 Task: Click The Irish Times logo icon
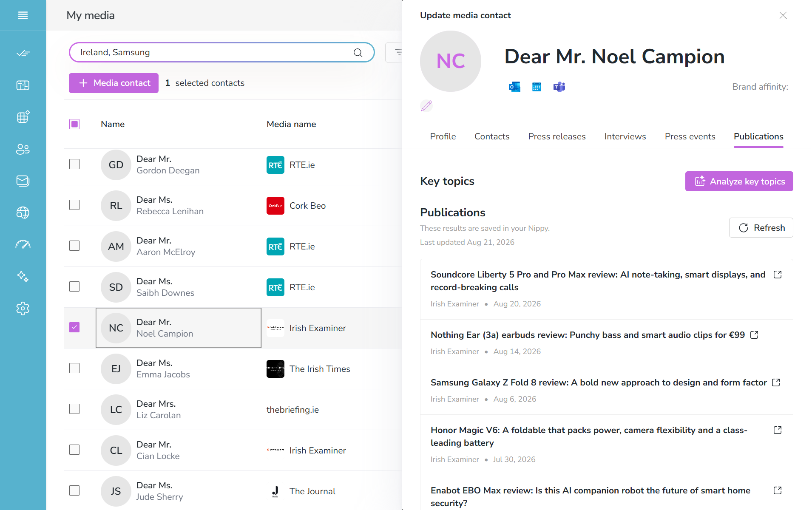(x=275, y=369)
